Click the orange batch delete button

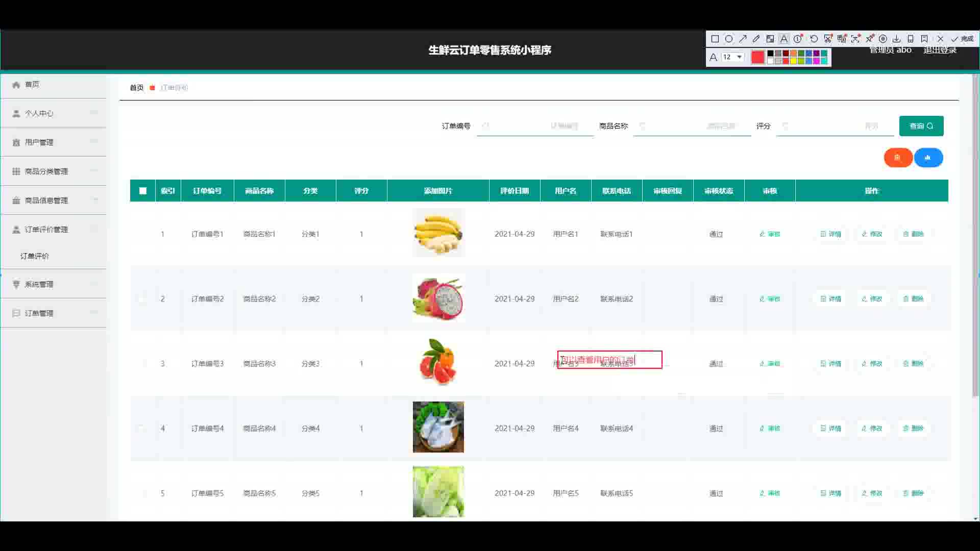point(898,158)
